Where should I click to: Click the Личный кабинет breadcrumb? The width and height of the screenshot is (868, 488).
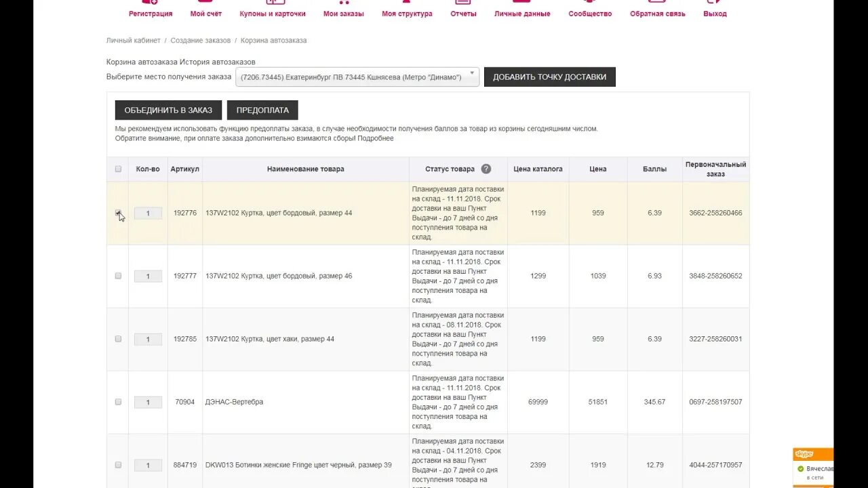[134, 41]
